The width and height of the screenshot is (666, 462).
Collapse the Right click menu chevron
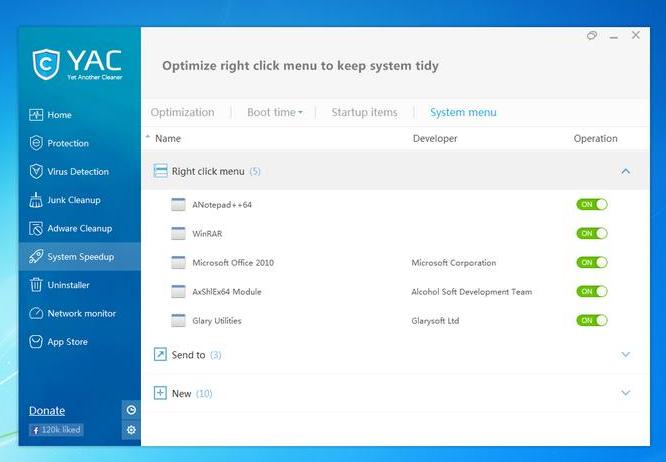[x=626, y=171]
